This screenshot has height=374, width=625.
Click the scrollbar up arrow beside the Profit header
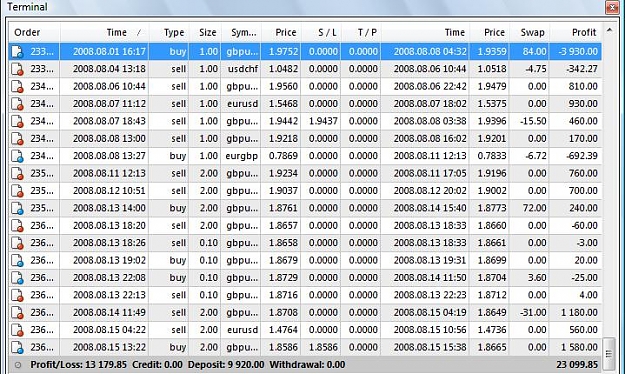click(609, 31)
